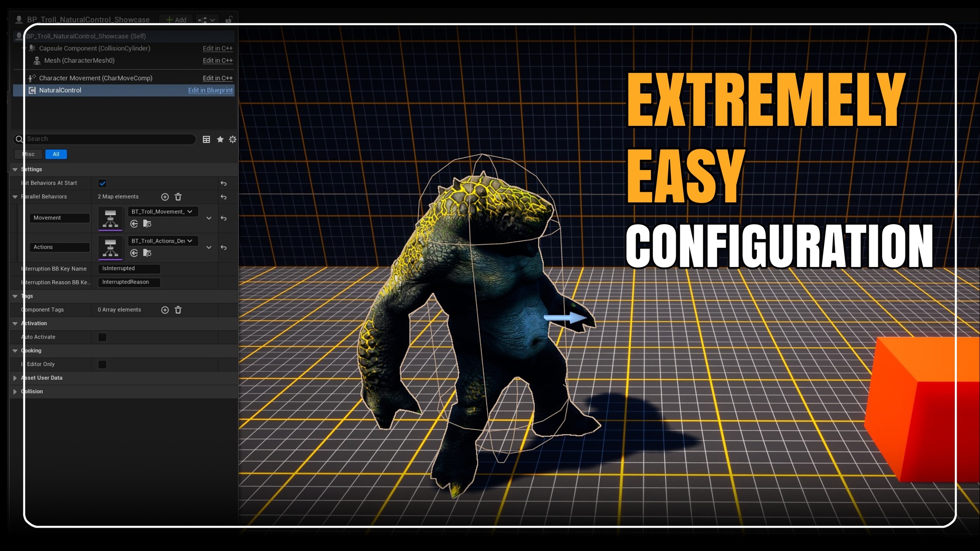The image size is (980, 551).
Task: Edit the Movement map key field
Action: [59, 218]
